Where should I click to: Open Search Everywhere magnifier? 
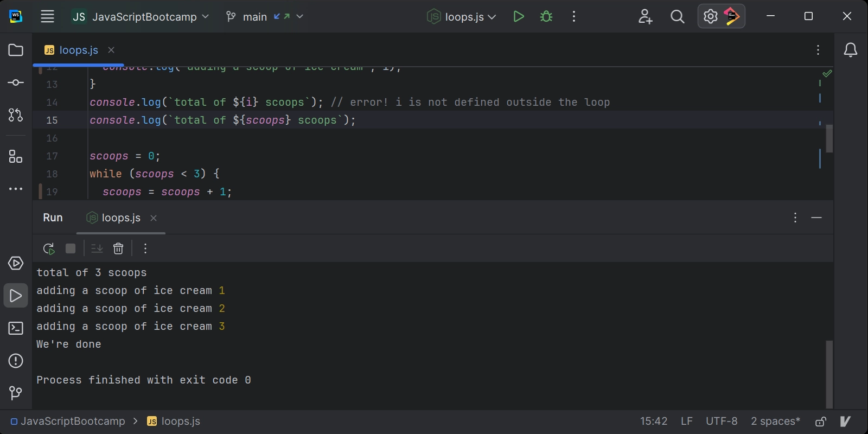click(x=678, y=16)
